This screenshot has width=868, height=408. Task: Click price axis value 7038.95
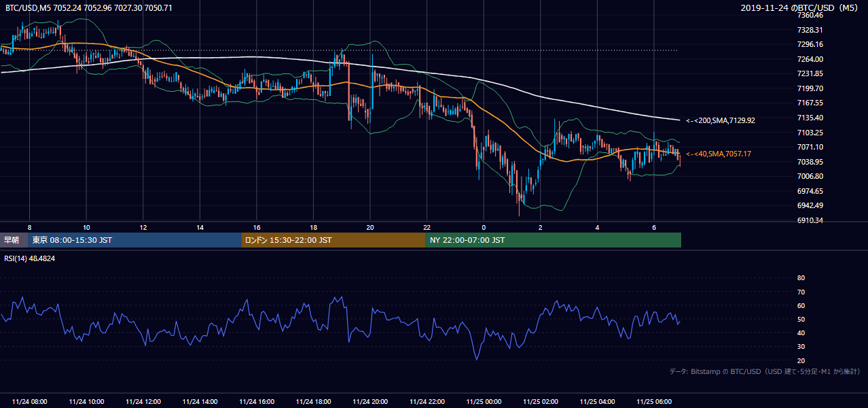point(810,162)
